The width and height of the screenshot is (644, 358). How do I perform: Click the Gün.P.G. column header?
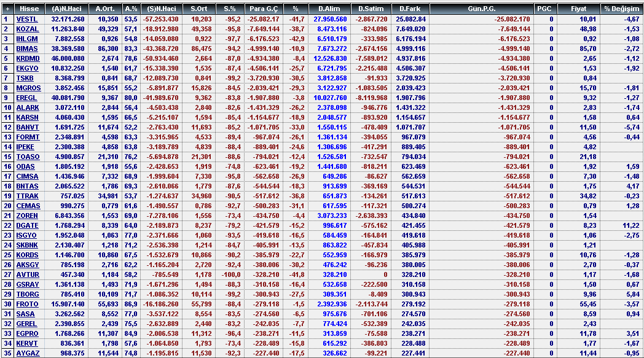coord(481,9)
